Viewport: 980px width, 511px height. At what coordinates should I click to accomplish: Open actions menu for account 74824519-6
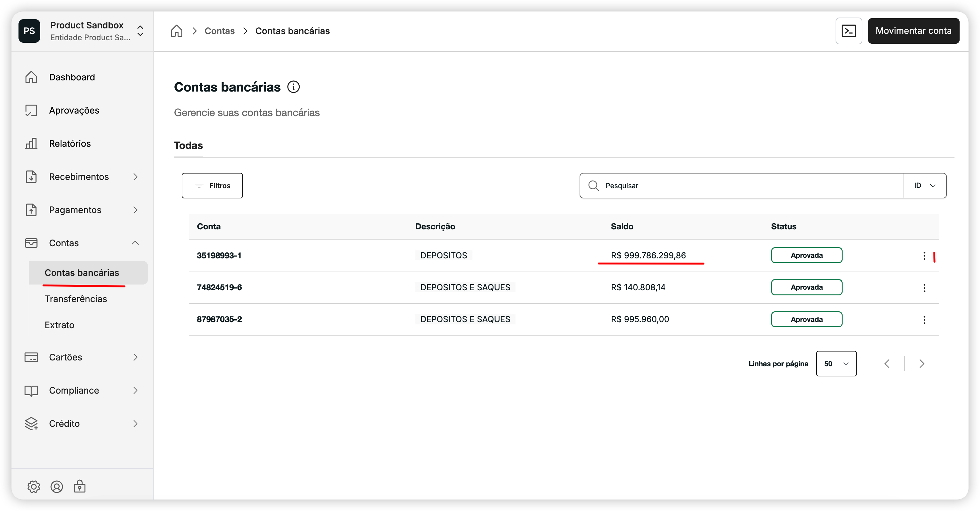[x=924, y=287]
